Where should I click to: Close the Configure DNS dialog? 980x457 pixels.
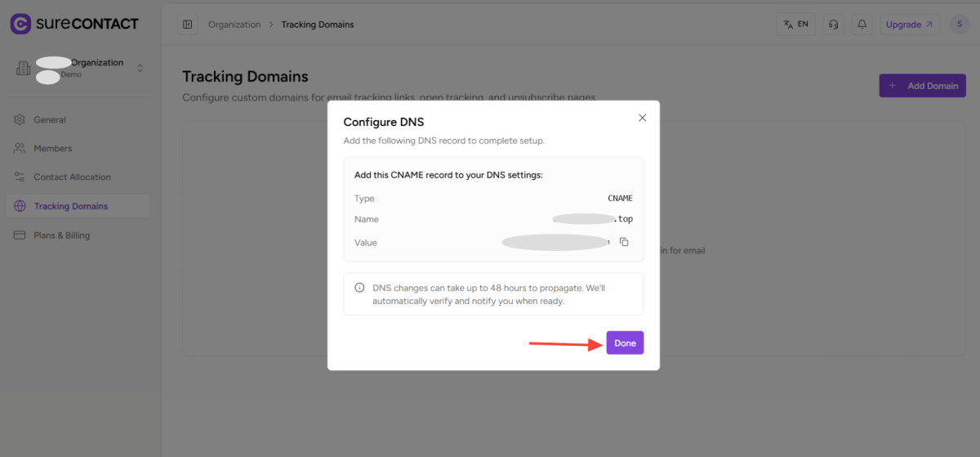[642, 118]
